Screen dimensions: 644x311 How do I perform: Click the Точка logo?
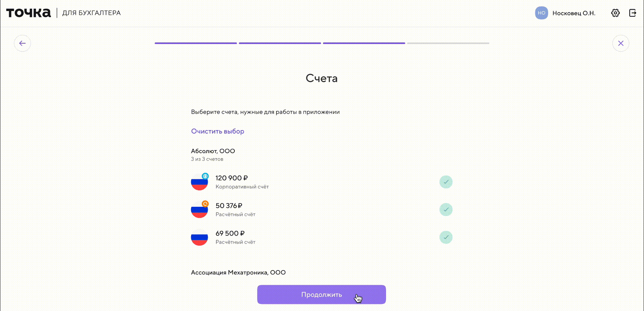(x=29, y=13)
